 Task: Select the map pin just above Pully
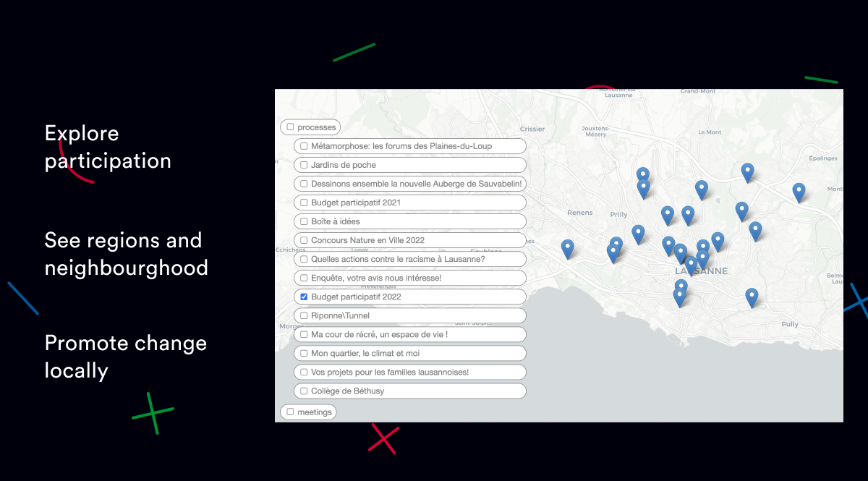point(752,297)
